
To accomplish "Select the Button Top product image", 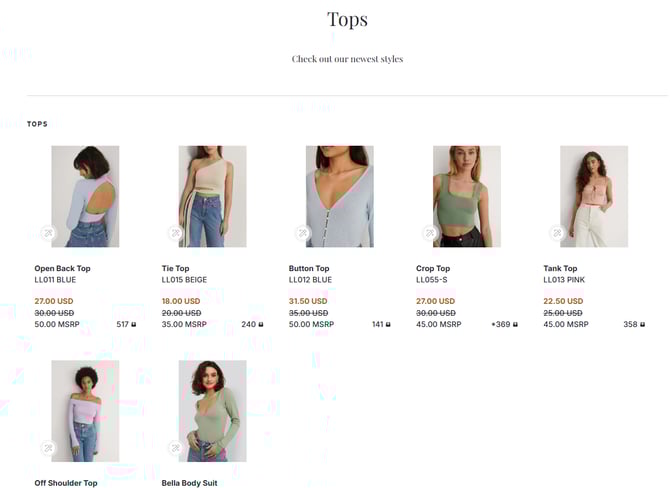I will [340, 196].
